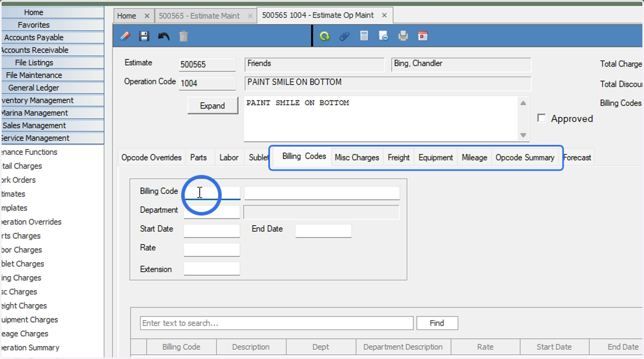This screenshot has height=359, width=644.
Task: Expand the Accounts Receivable section
Action: coord(52,50)
